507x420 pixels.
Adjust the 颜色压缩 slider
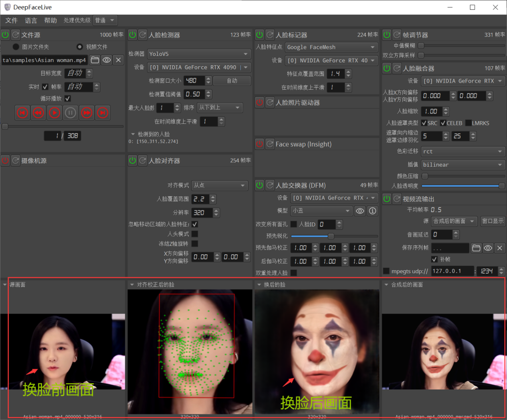pyautogui.click(x=463, y=176)
